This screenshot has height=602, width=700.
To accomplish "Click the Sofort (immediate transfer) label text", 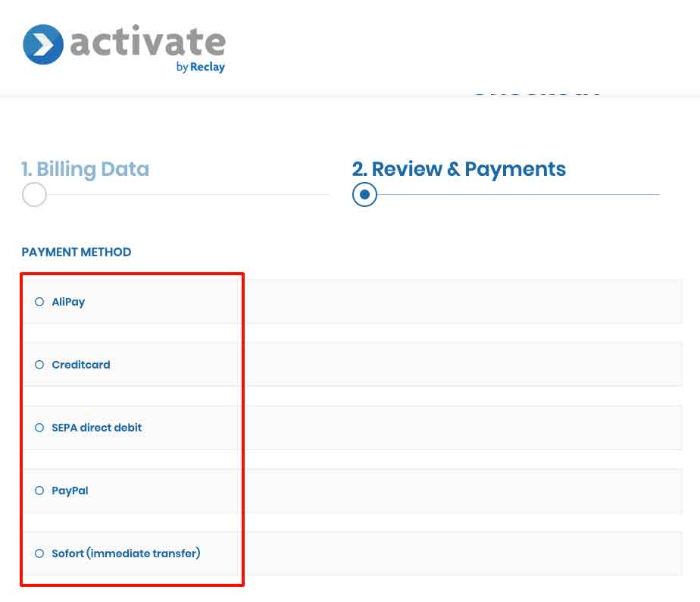I will click(x=126, y=553).
